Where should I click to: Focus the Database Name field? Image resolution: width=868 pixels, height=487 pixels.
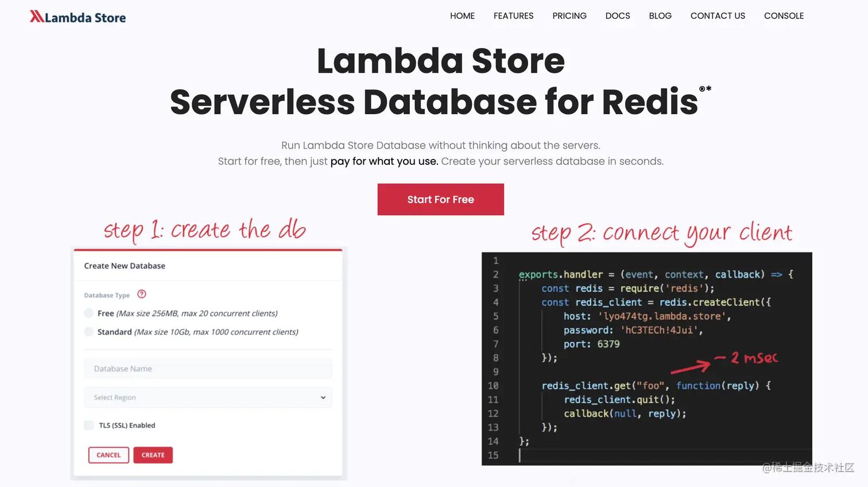[208, 369]
